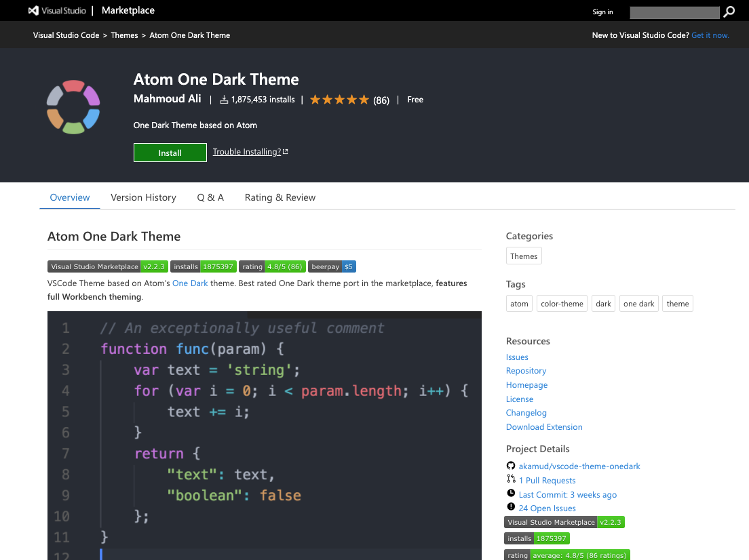The height and width of the screenshot is (560, 749).
Task: Open the Rating & Review tab
Action: [x=280, y=197]
